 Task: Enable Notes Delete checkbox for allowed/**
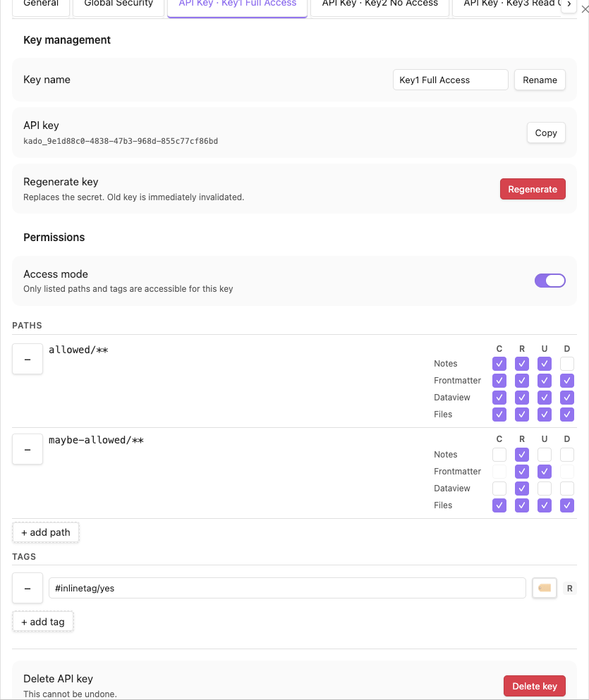coord(567,363)
